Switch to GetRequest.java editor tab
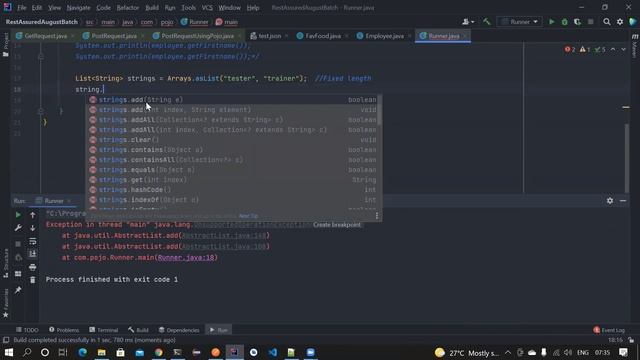The height and width of the screenshot is (360, 640). pos(45,36)
